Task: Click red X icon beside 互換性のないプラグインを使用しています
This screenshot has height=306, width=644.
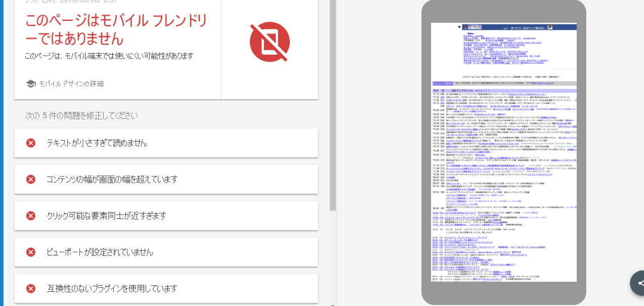Action: pos(31,289)
